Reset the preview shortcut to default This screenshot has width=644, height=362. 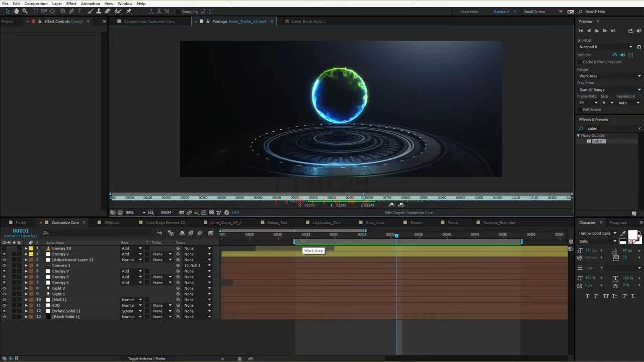(x=639, y=47)
